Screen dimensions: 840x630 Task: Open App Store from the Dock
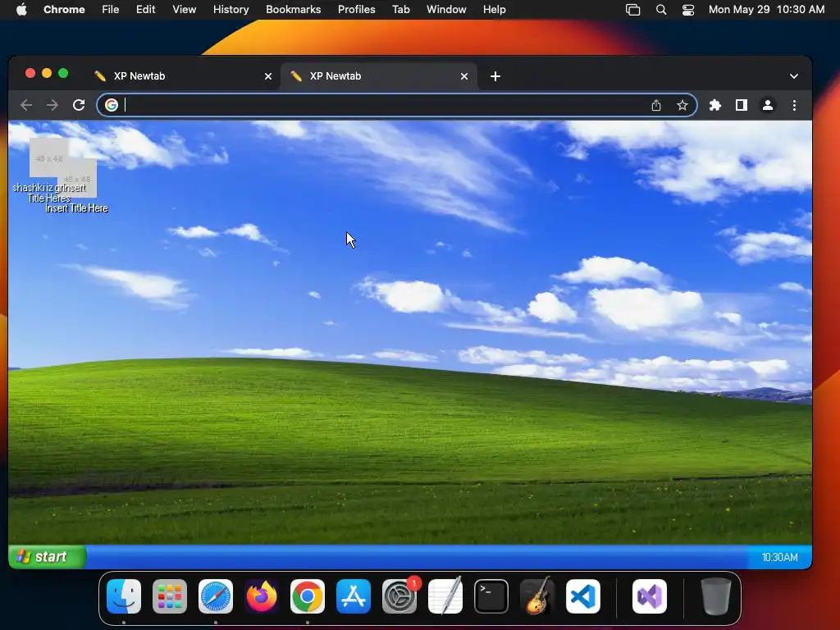tap(354, 596)
